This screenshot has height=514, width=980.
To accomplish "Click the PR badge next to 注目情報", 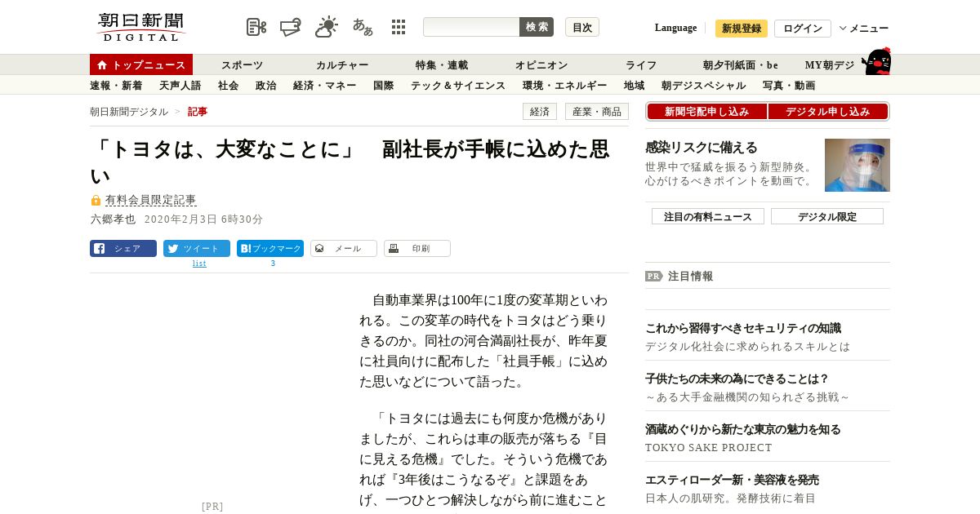I will 653,277.
